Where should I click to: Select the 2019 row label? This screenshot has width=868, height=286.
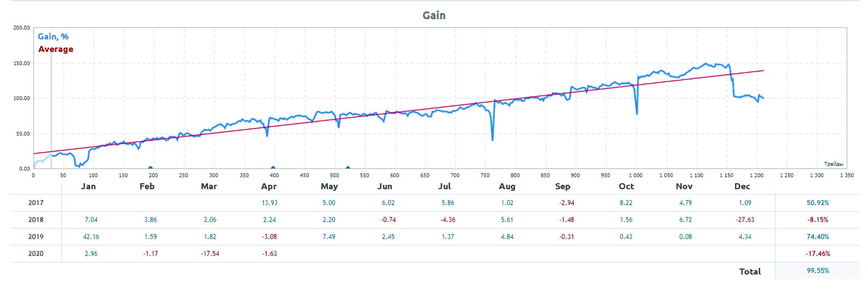(x=36, y=237)
